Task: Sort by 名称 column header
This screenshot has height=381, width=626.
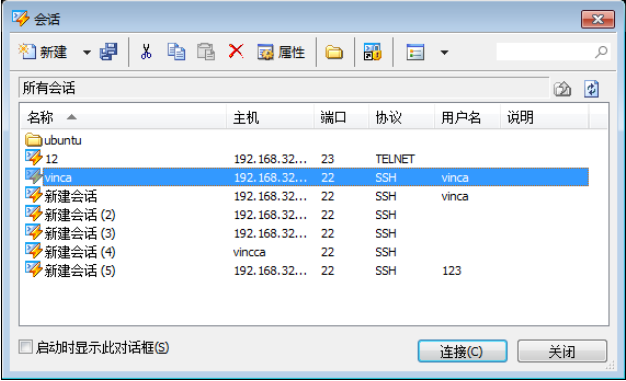Action: [123, 117]
